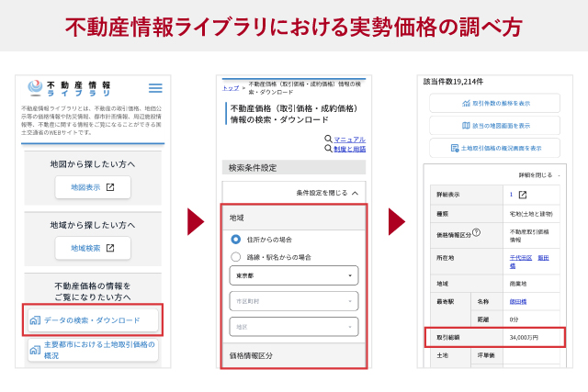Collapse details via 詳細を閉じる

(x=539, y=175)
